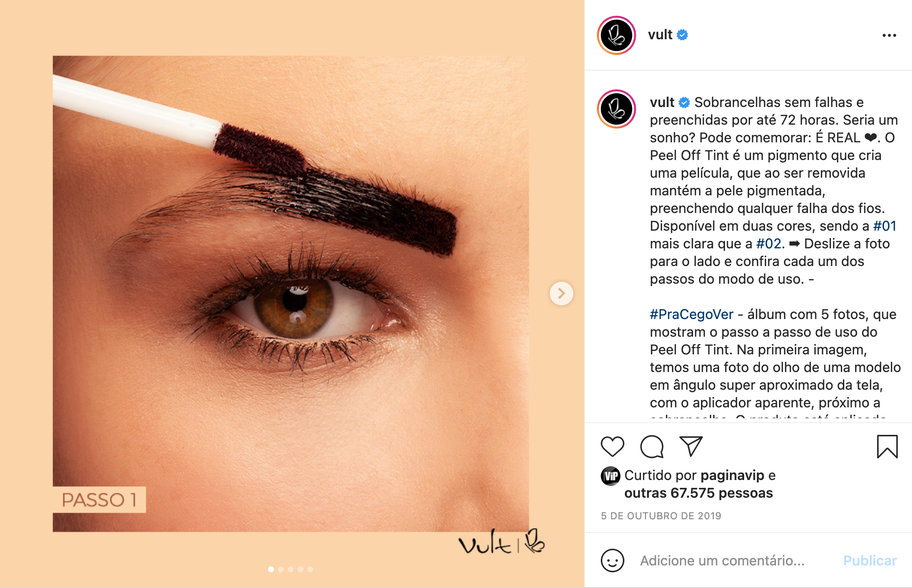Click the vult avatar beside the caption
The height and width of the screenshot is (588, 912).
click(617, 109)
